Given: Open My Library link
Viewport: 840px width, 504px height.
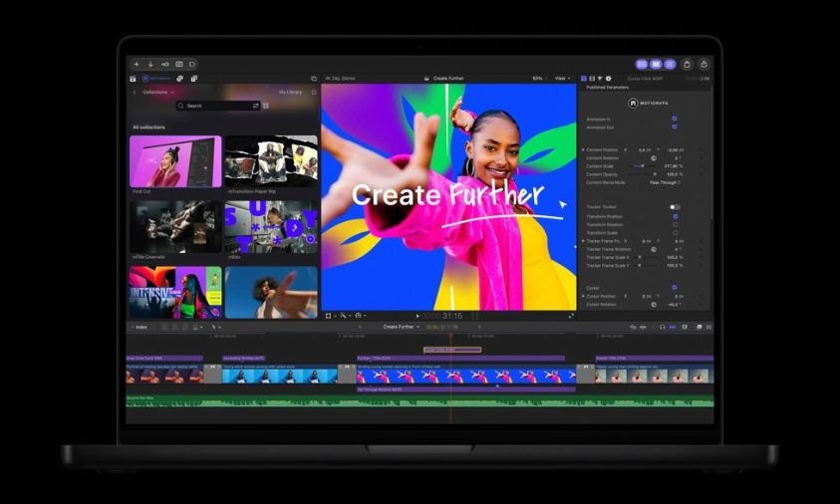Looking at the screenshot, I should (x=290, y=92).
